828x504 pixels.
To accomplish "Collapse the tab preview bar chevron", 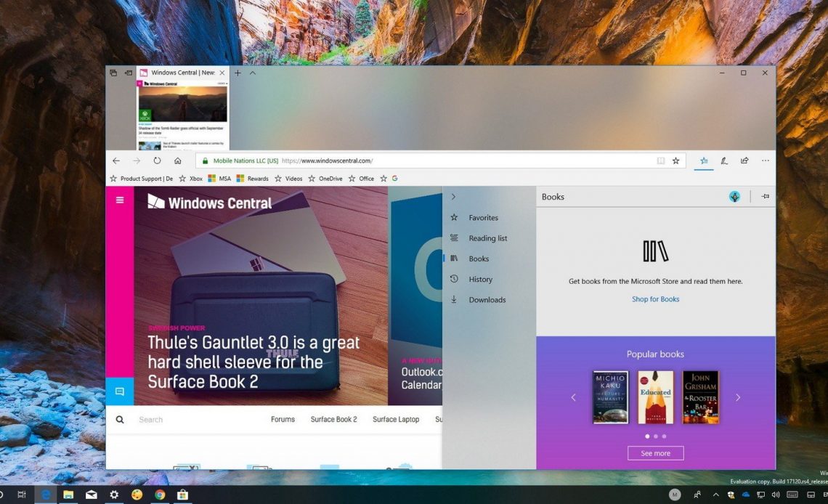I will pos(253,73).
